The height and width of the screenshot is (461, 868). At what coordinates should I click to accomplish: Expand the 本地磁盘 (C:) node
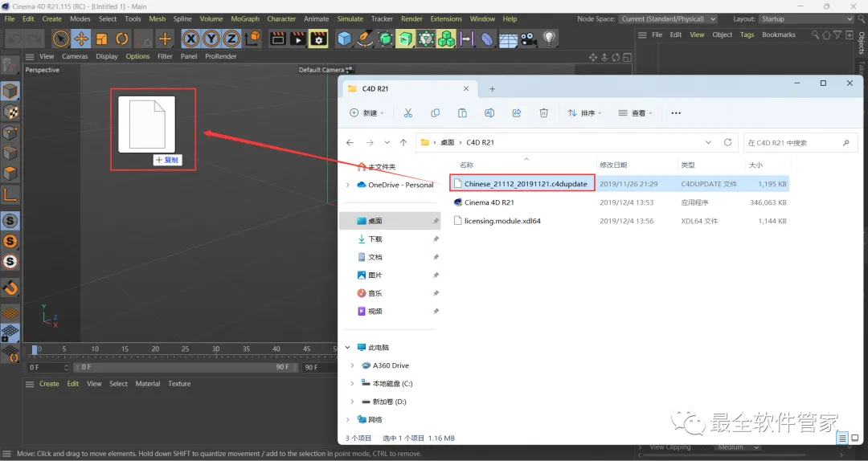click(x=352, y=384)
